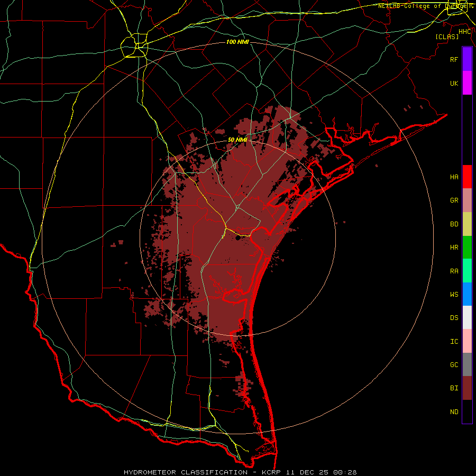The image size is (476, 476).
Task: Click the WS blue legend color block
Action: click(467, 294)
